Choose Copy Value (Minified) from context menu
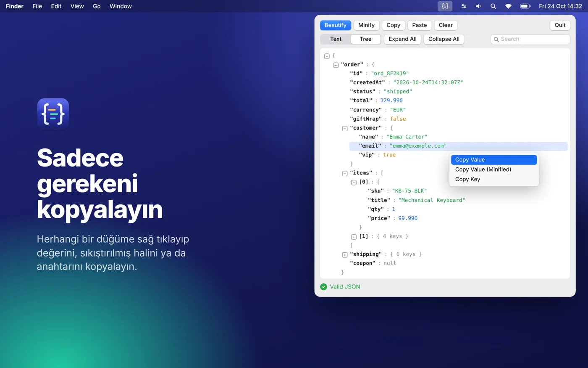The image size is (588, 368). [494, 169]
